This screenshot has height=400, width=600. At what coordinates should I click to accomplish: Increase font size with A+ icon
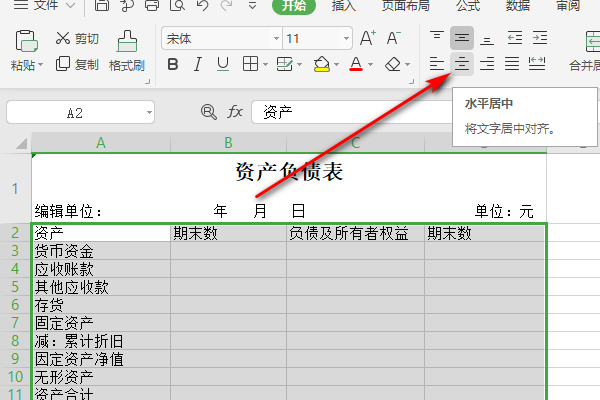click(367, 39)
